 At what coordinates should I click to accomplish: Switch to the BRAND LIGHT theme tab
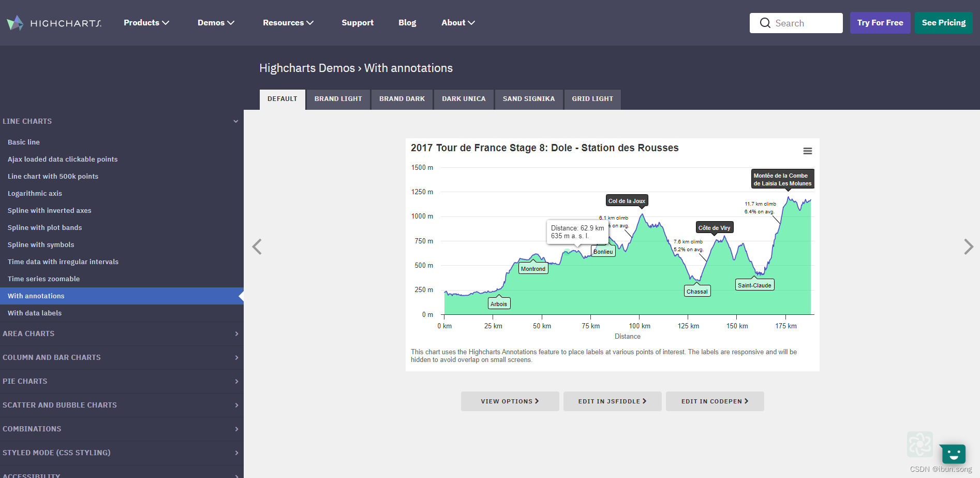point(338,99)
